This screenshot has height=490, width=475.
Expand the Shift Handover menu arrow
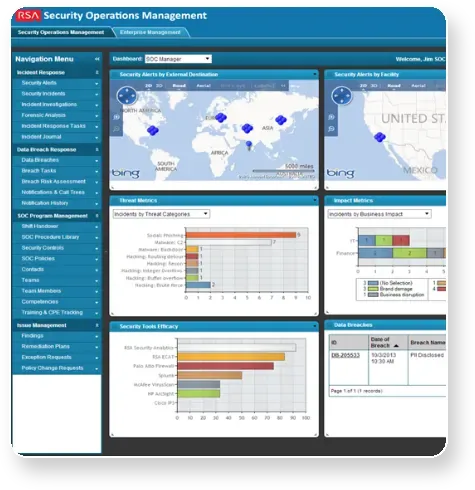pos(97,227)
